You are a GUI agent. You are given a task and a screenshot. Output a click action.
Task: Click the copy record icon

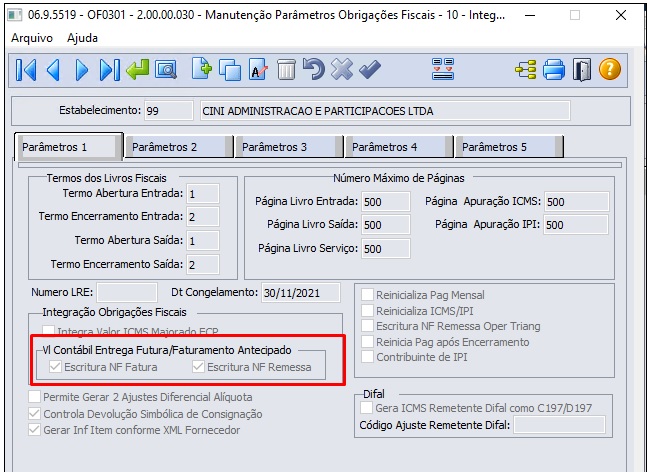(x=230, y=70)
